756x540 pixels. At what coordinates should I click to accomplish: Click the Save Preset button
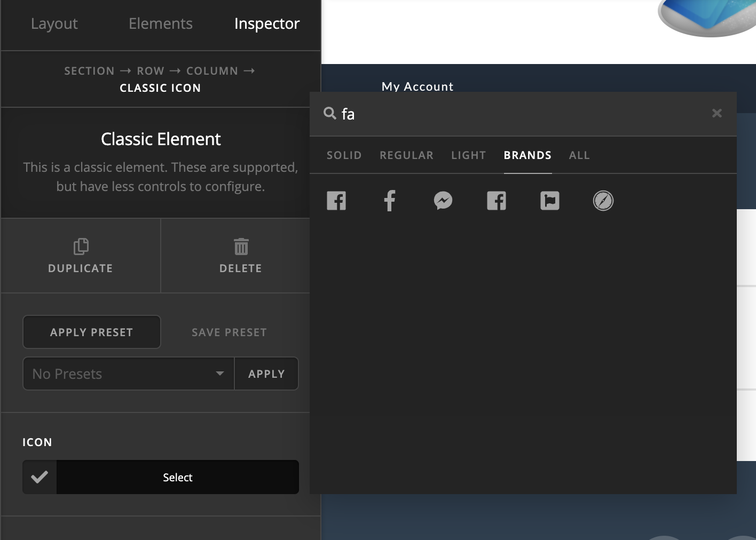pos(230,332)
